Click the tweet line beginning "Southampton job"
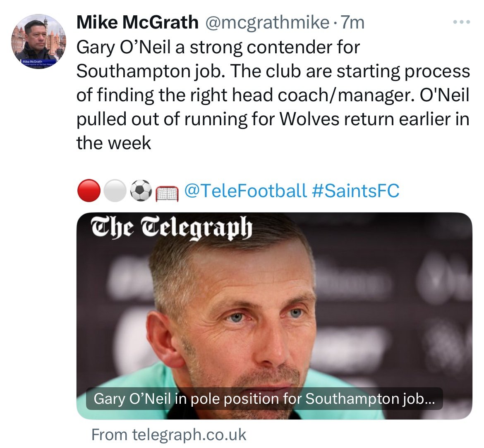This screenshot has width=484, height=448. pyautogui.click(x=273, y=71)
